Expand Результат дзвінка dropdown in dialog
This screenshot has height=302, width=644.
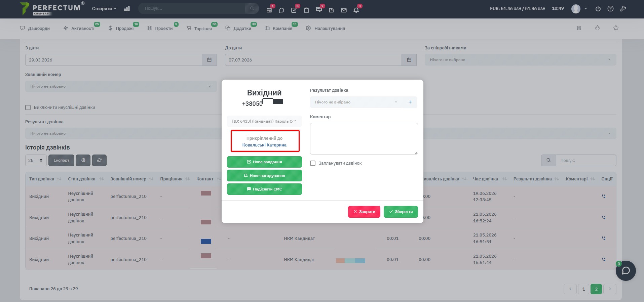click(x=356, y=102)
